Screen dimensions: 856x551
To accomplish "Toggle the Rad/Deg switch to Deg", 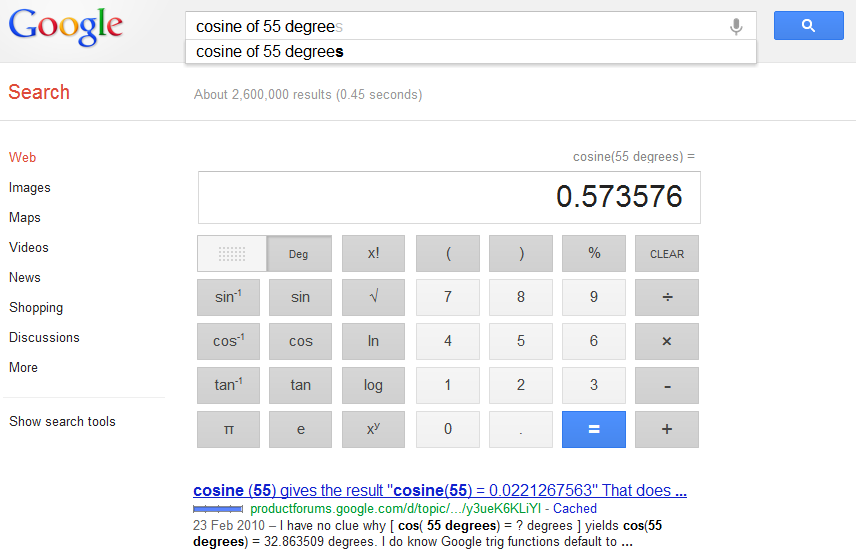I will pos(299,254).
